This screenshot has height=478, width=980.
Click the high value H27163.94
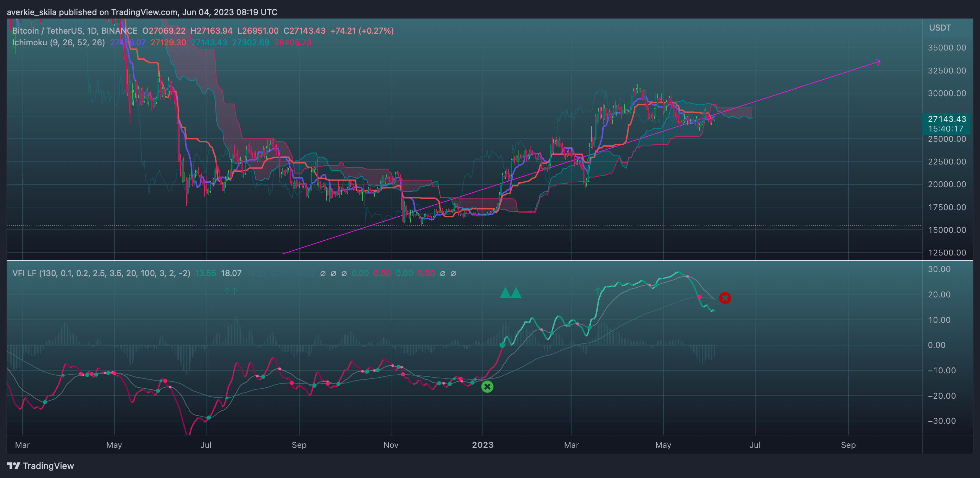point(211,31)
